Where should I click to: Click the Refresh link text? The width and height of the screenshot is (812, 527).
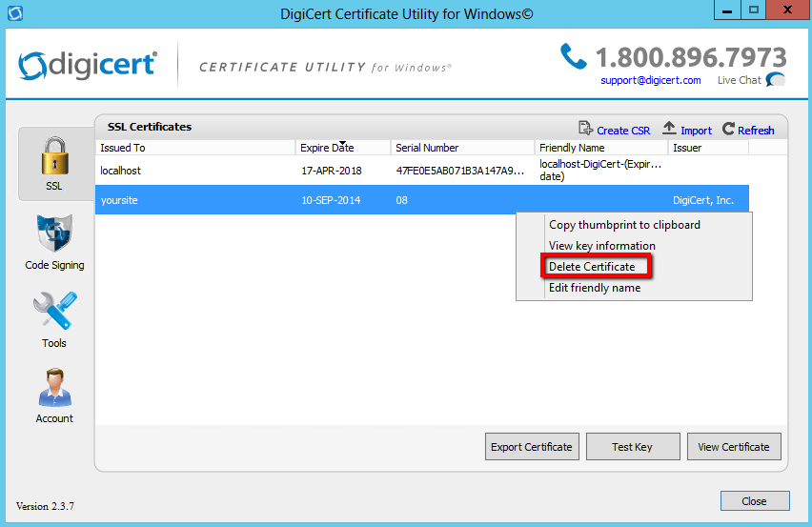click(x=756, y=131)
